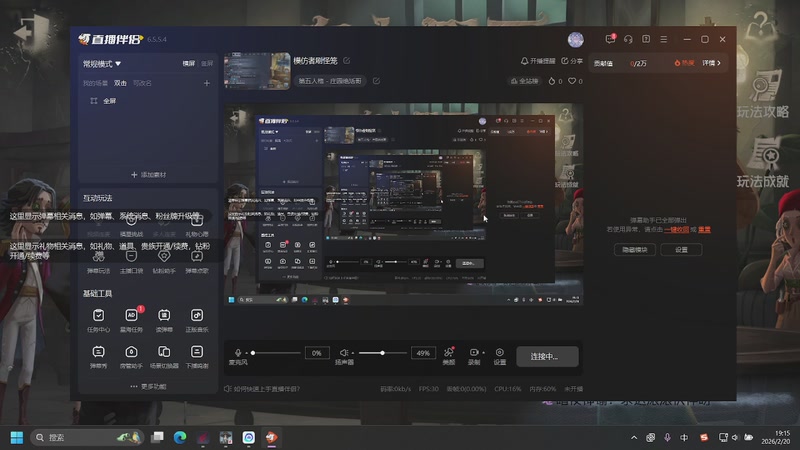Open the Windows Start menu
800x450 pixels.
[x=17, y=437]
